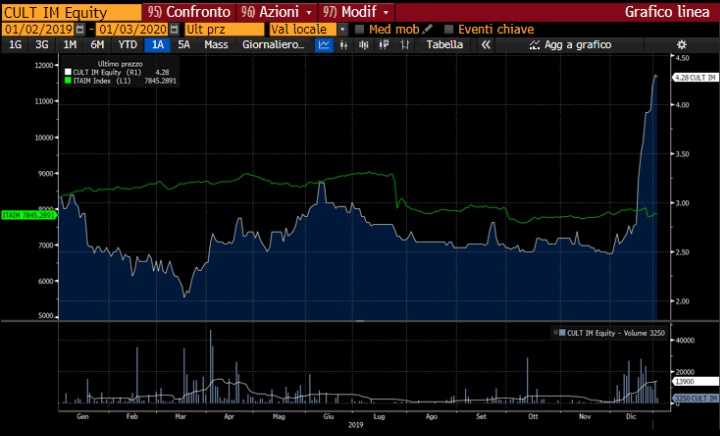Click the green ITAIM 7845 axis tag

29,215
